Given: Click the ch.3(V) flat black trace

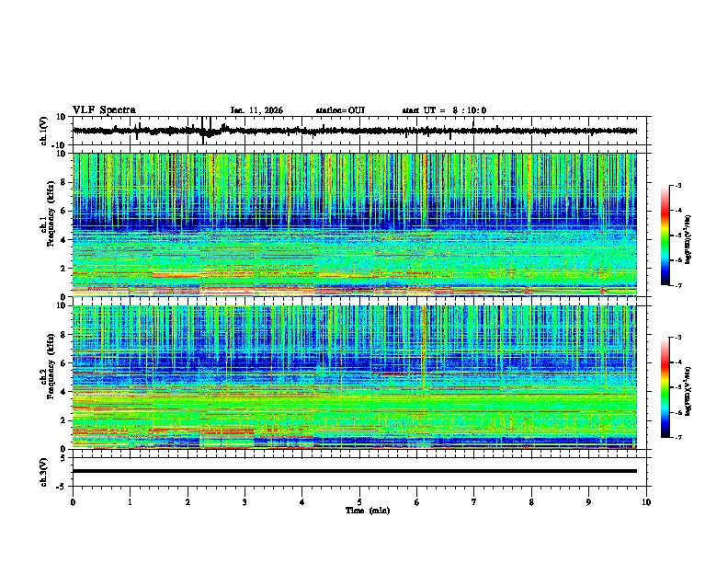Looking at the screenshot, I should pos(355,471).
